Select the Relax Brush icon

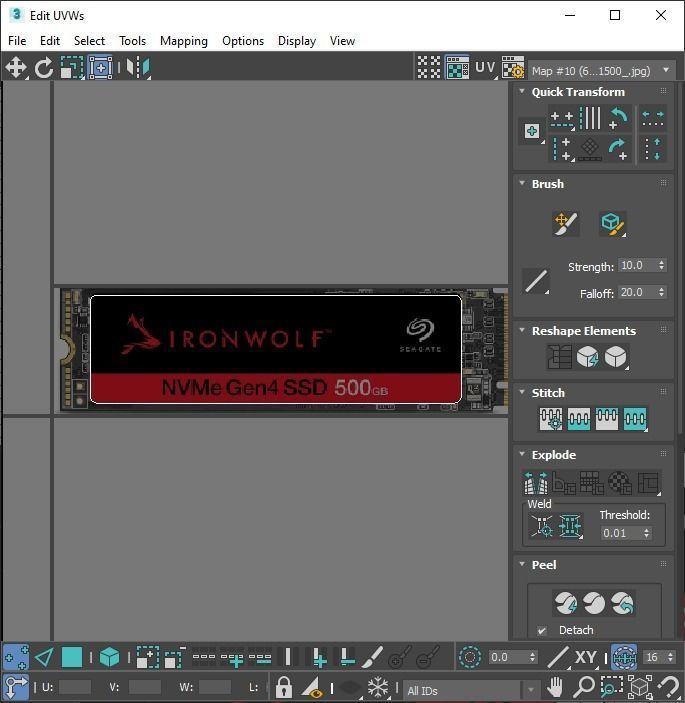pyautogui.click(x=612, y=224)
